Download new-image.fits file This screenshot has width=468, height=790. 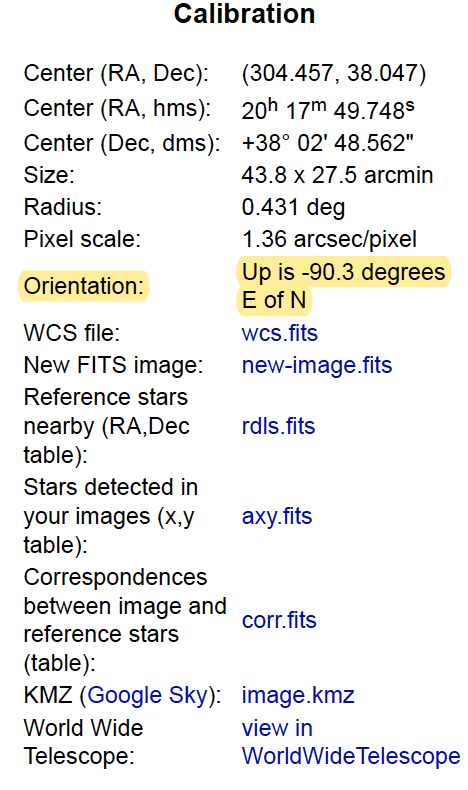click(317, 365)
